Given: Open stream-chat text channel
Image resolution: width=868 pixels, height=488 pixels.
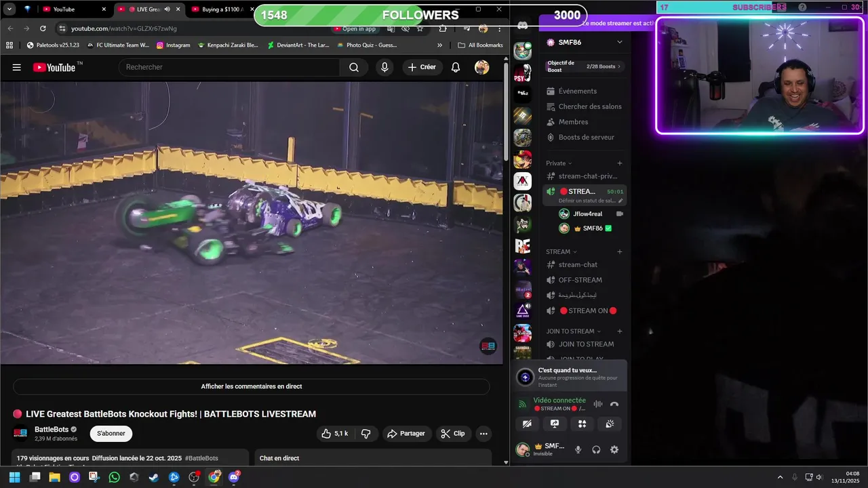Looking at the screenshot, I should point(585,265).
